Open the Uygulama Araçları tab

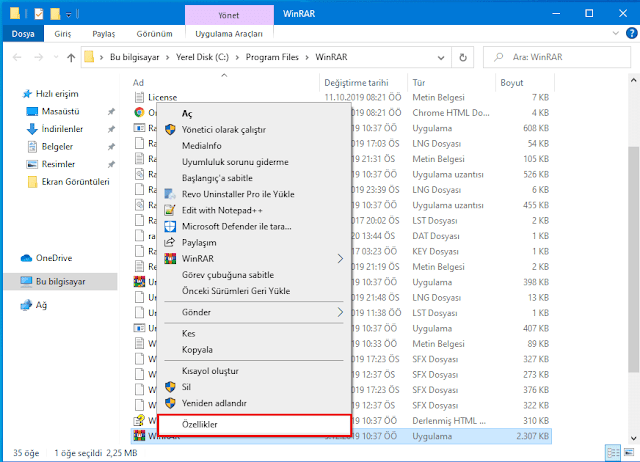coord(229,34)
